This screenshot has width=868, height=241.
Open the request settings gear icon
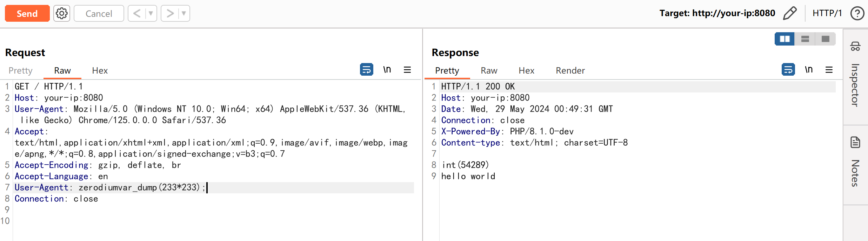click(x=62, y=14)
